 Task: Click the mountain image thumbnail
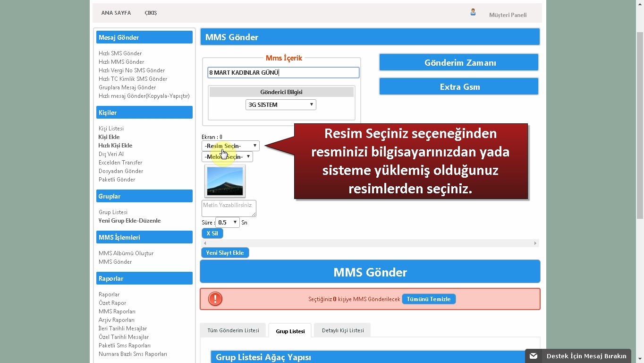(225, 181)
